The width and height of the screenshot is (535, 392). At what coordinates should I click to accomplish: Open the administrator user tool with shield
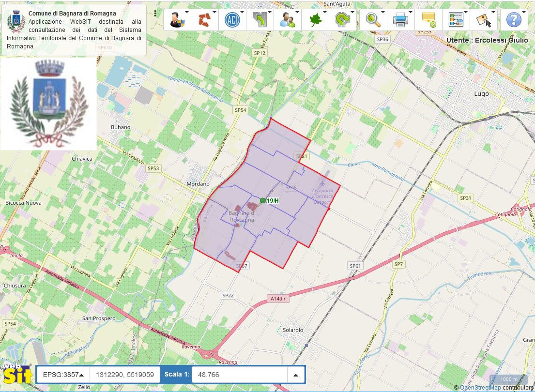[x=177, y=19]
